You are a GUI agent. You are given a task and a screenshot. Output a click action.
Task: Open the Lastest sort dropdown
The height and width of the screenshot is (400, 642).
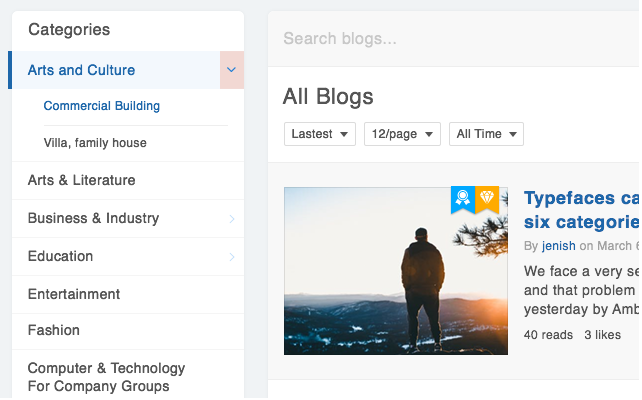coord(319,134)
